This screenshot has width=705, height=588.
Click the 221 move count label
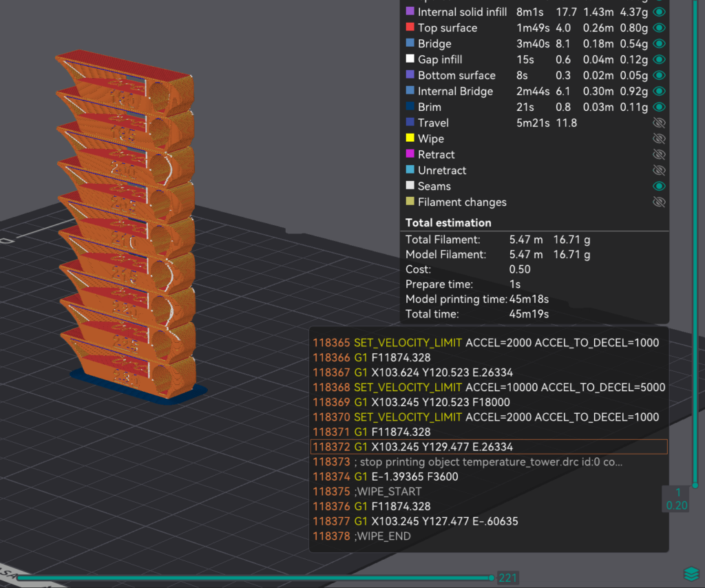(x=507, y=578)
